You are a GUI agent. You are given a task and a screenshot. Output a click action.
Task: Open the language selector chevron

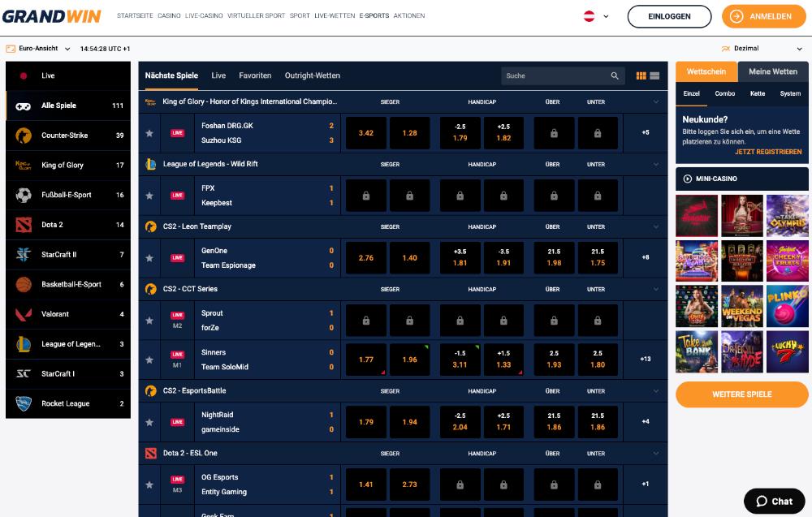(606, 16)
